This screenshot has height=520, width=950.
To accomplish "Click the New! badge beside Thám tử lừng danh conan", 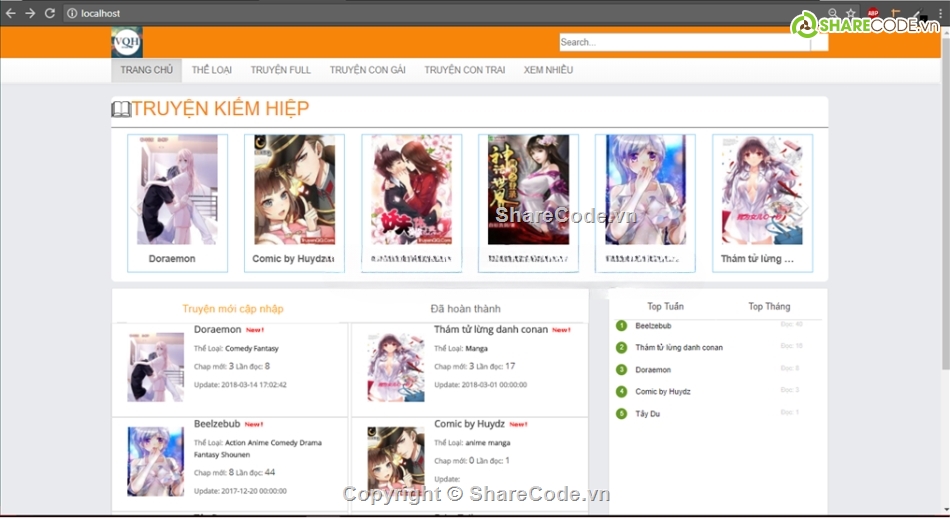I will (562, 330).
